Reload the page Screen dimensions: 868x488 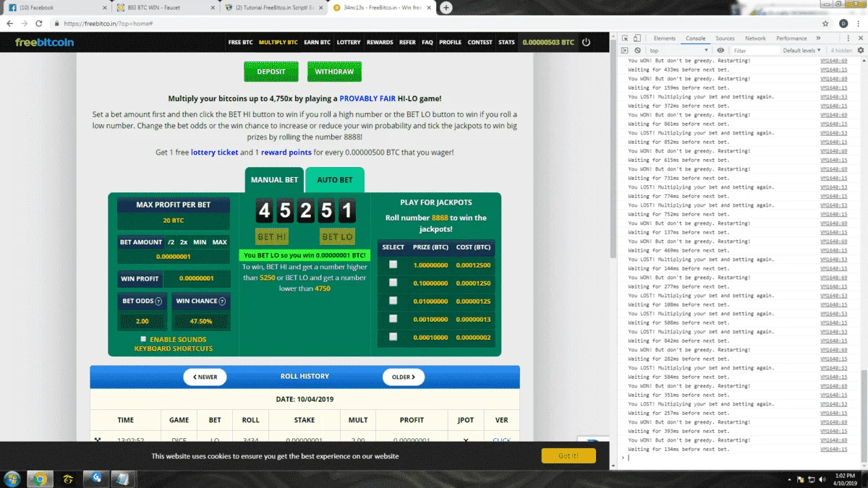coord(39,23)
